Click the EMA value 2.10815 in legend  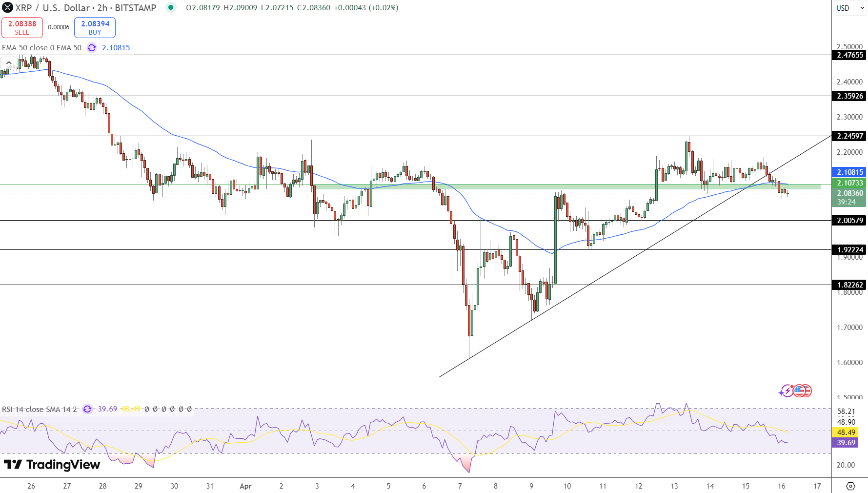point(116,48)
